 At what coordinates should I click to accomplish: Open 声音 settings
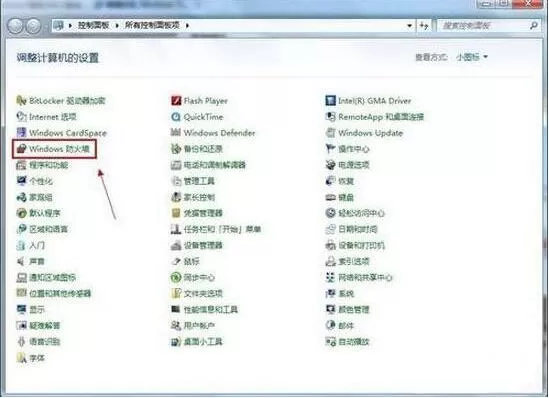(x=30, y=261)
